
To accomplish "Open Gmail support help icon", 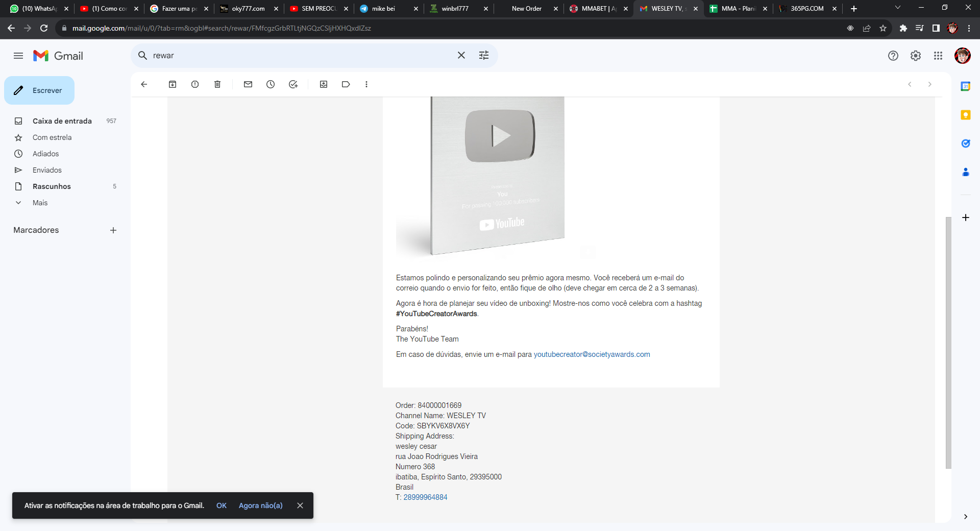I will tap(893, 56).
